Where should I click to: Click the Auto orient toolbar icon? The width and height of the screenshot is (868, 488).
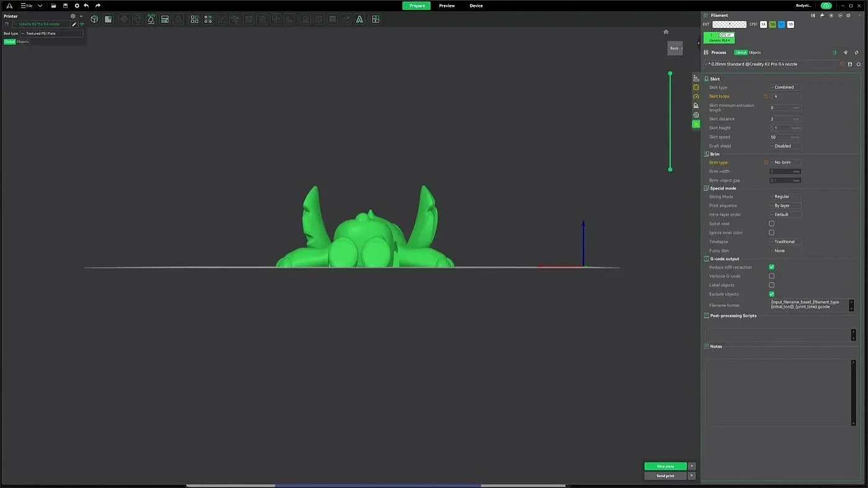(151, 19)
